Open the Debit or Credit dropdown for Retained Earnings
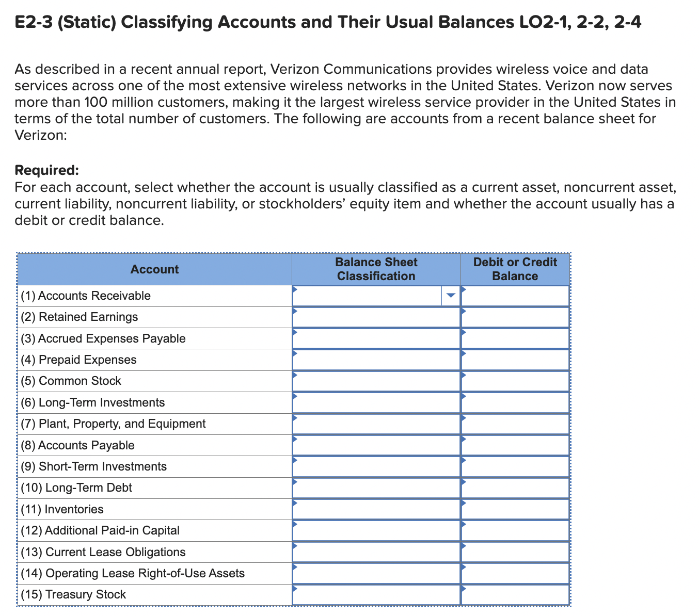Viewport: 699px width, 616px height. [515, 317]
